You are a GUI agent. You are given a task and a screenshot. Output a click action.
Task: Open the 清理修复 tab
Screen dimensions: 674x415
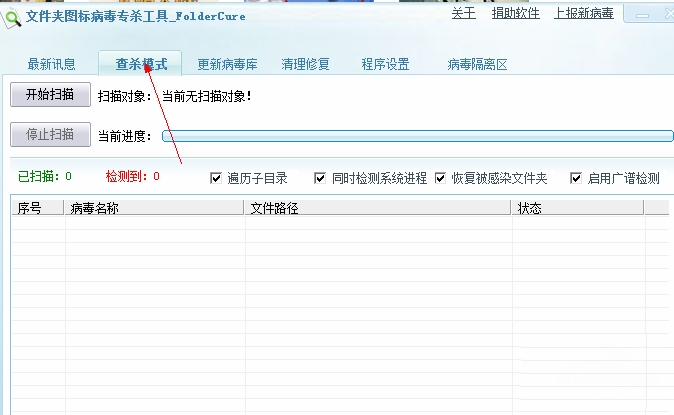[x=306, y=64]
